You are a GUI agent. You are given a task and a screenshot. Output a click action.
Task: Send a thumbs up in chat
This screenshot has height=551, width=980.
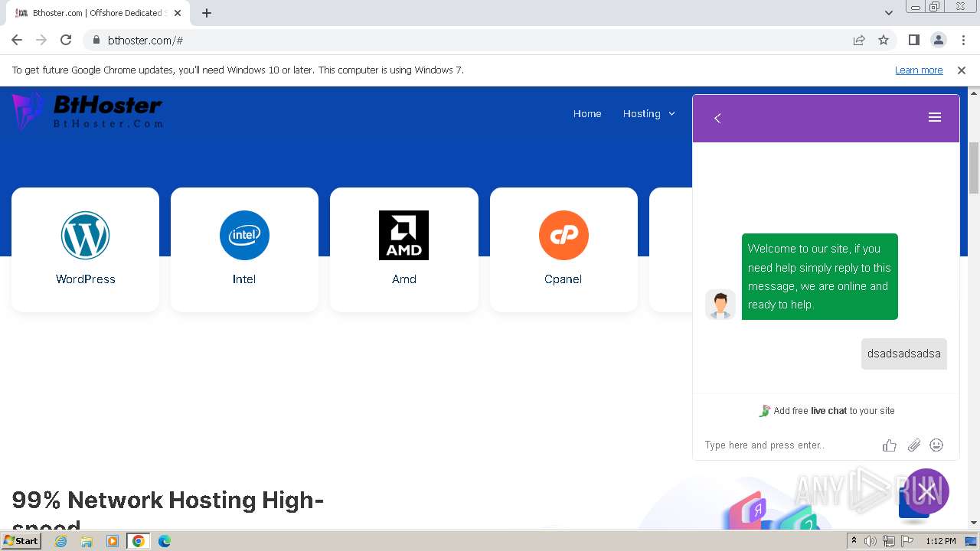coord(889,445)
